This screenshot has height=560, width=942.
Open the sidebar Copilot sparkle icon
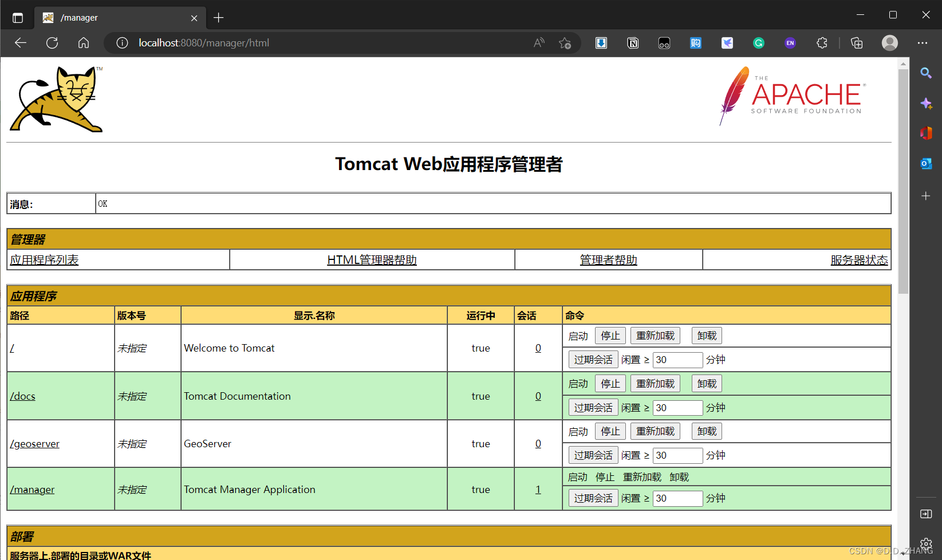tap(926, 104)
